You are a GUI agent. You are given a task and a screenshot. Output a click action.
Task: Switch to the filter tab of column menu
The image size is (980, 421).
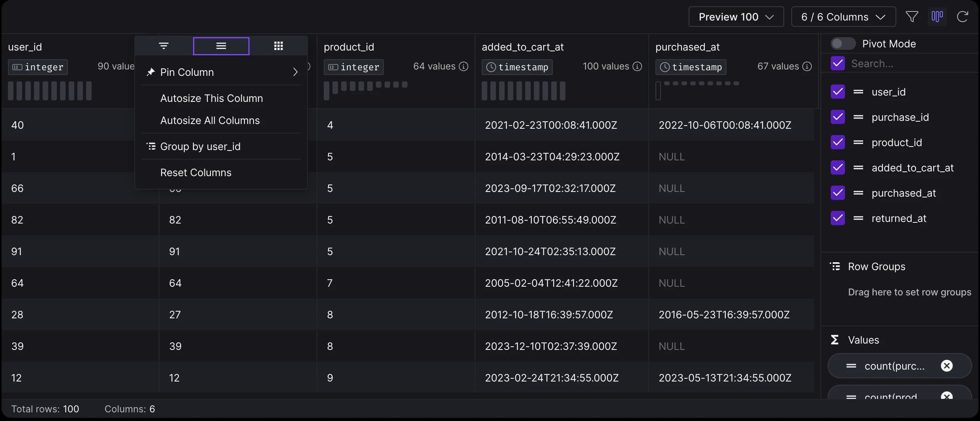(164, 46)
